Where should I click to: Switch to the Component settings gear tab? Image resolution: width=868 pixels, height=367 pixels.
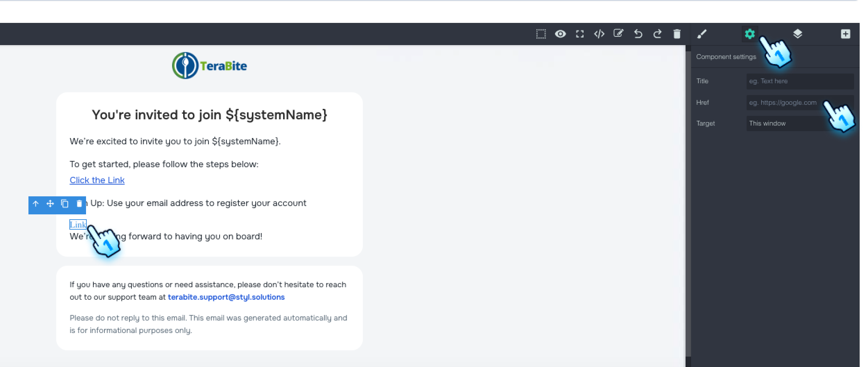[x=750, y=34]
